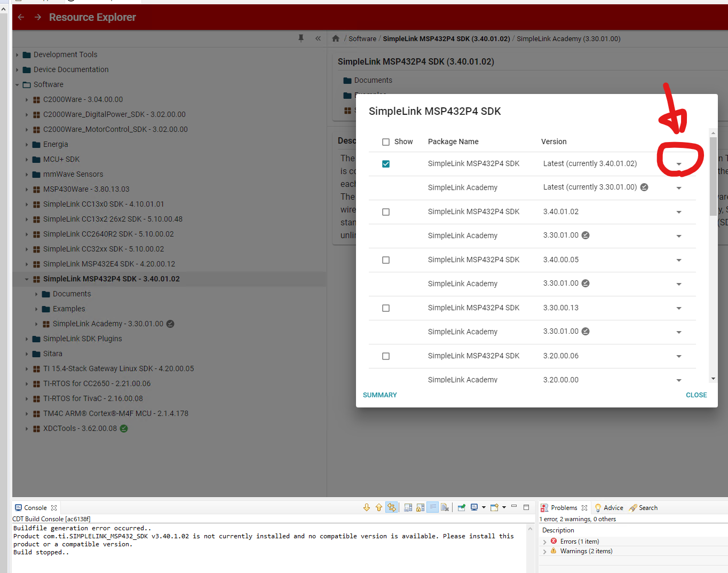
Task: Select TI-RTOS for TivaC - 2.16.00.08
Action: (x=93, y=398)
